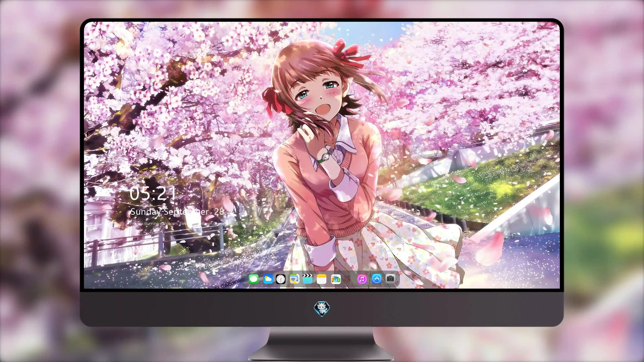The width and height of the screenshot is (644, 362).
Task: Launch the Videos clapperboard app
Action: tap(308, 279)
